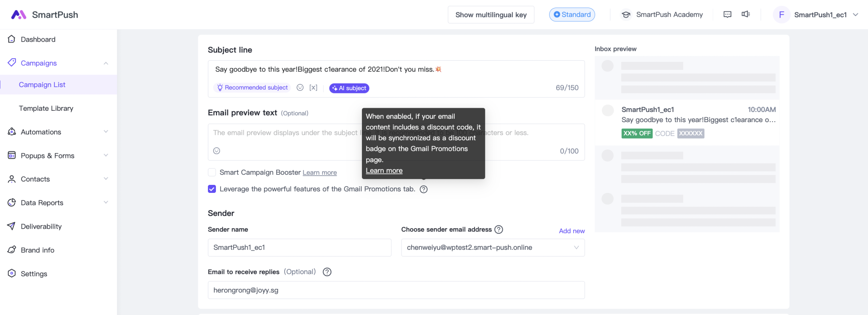Go to Template Library

tap(46, 108)
